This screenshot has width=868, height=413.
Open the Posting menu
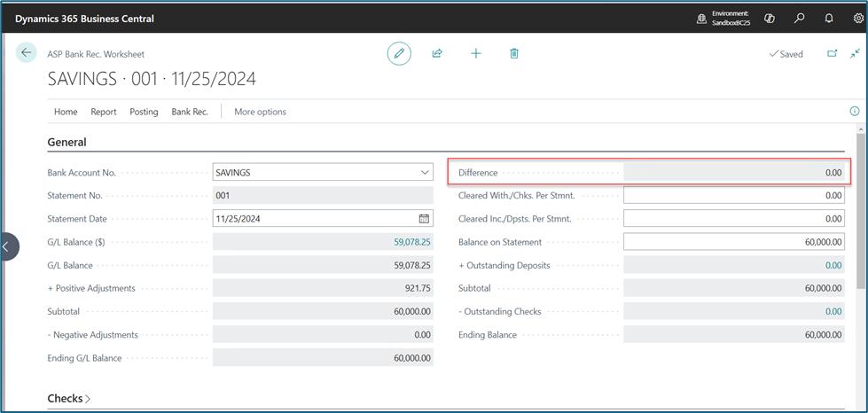tap(144, 112)
